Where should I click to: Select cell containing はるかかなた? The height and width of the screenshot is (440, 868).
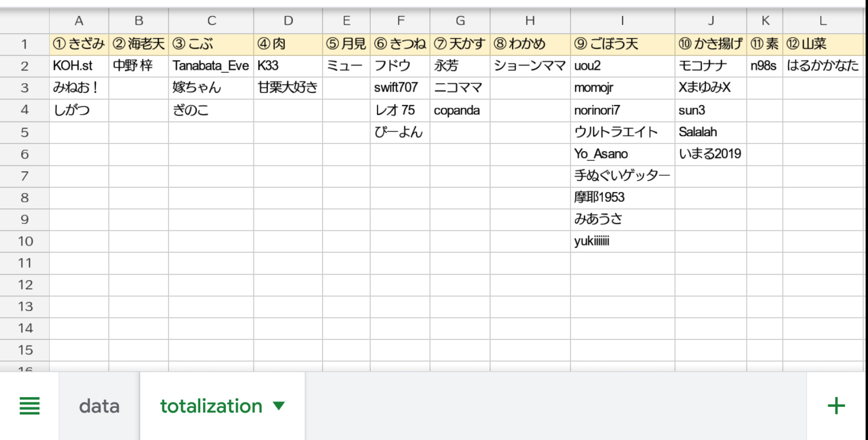pos(823,66)
